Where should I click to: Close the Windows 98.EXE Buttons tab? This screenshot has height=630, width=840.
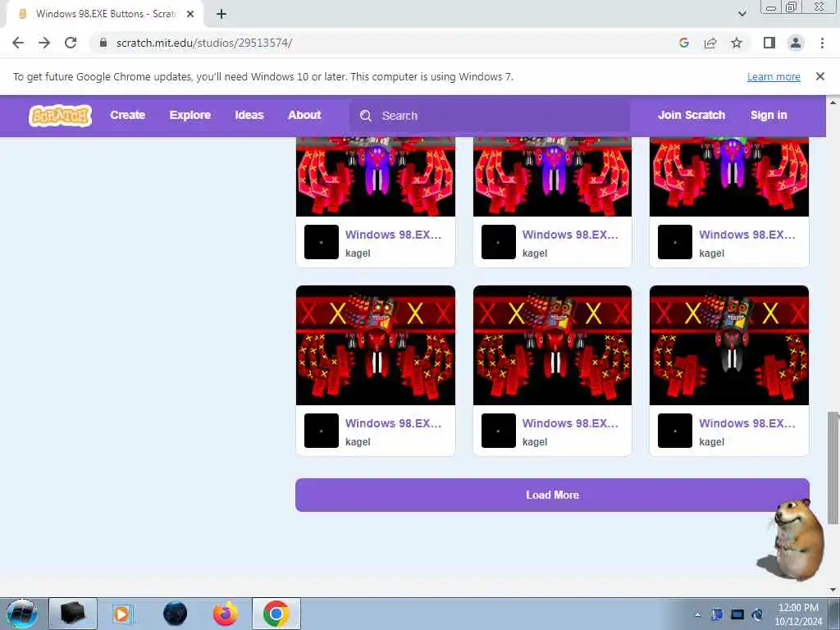(190, 14)
